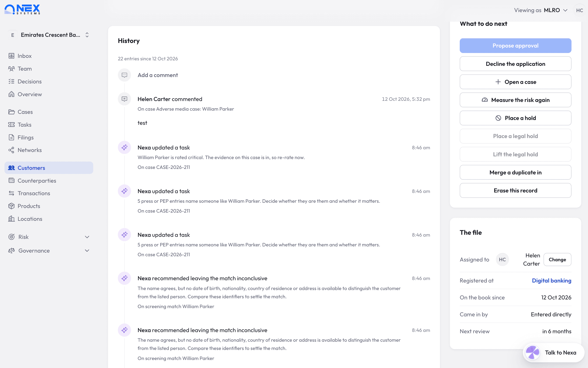Click the Add a comment field
The width and height of the screenshot is (588, 368).
158,75
